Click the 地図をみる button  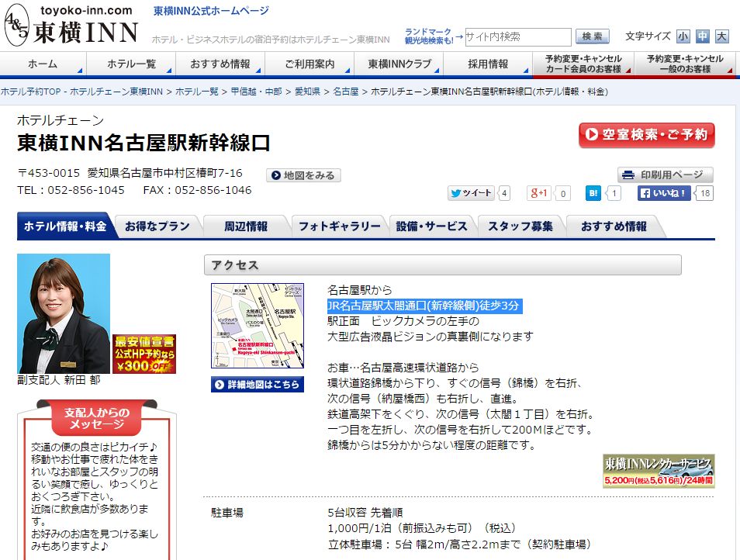coord(303,175)
